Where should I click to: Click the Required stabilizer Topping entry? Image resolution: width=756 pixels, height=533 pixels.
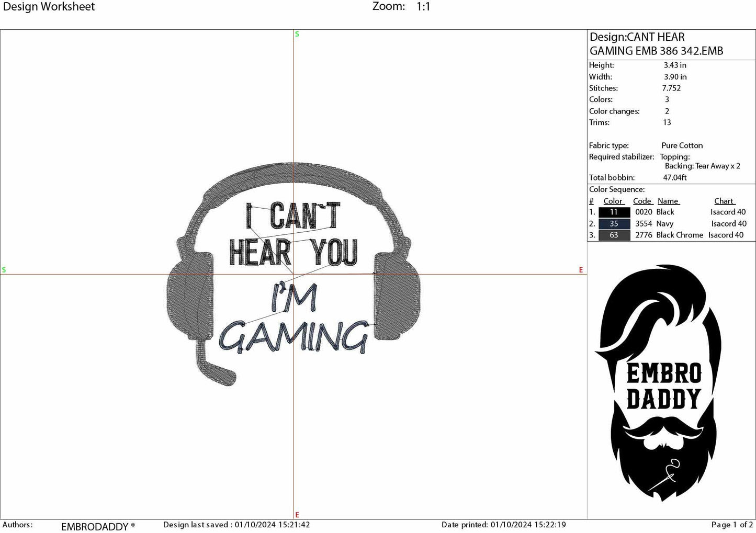click(x=675, y=156)
